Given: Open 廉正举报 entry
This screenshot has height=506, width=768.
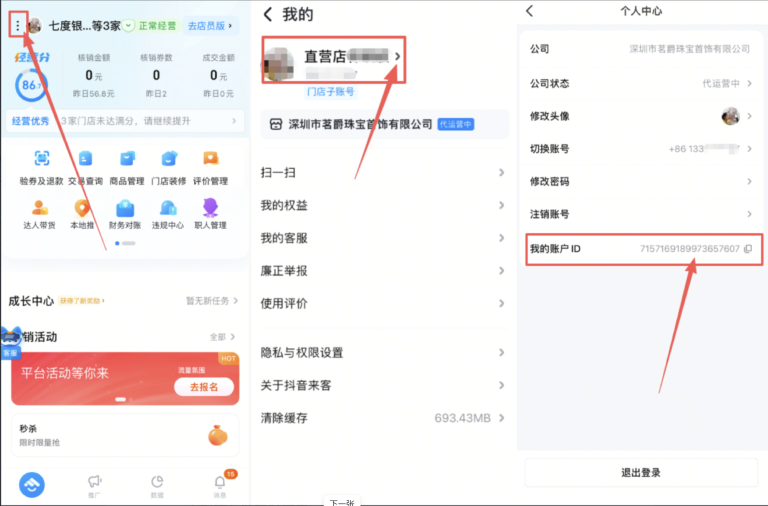Looking at the screenshot, I should coord(384,271).
